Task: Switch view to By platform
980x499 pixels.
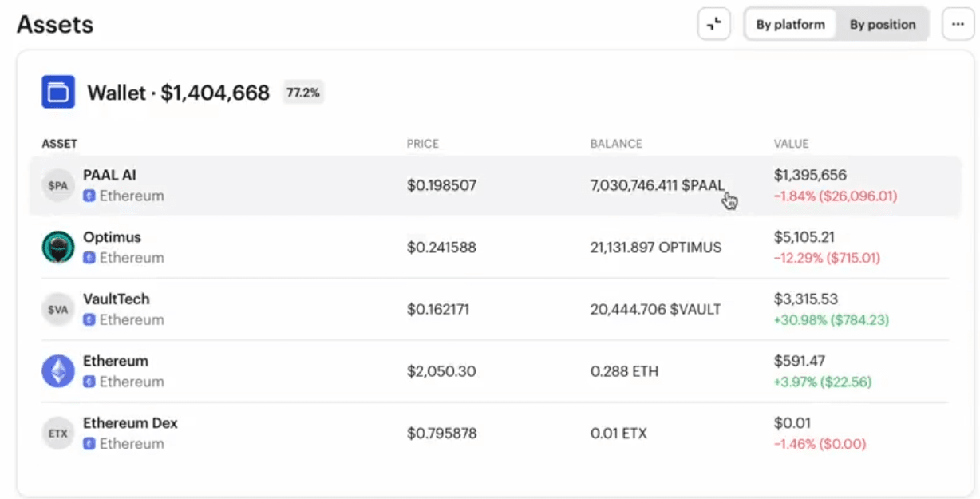Action: [x=790, y=24]
